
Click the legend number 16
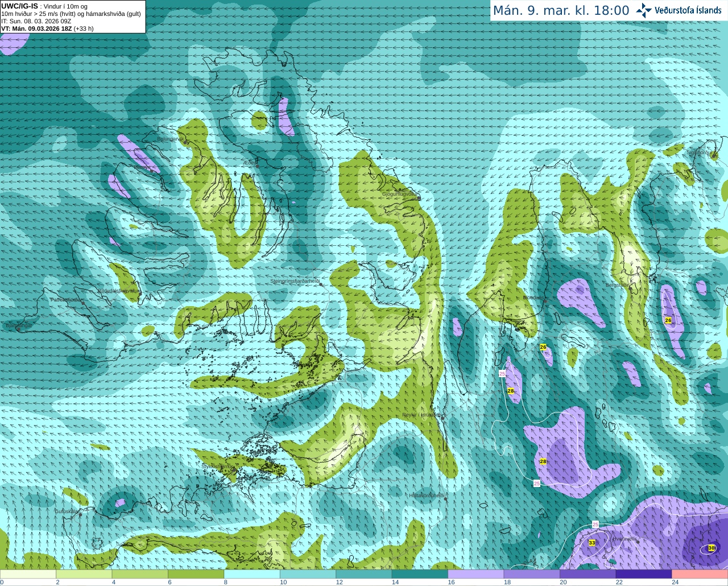451,582
